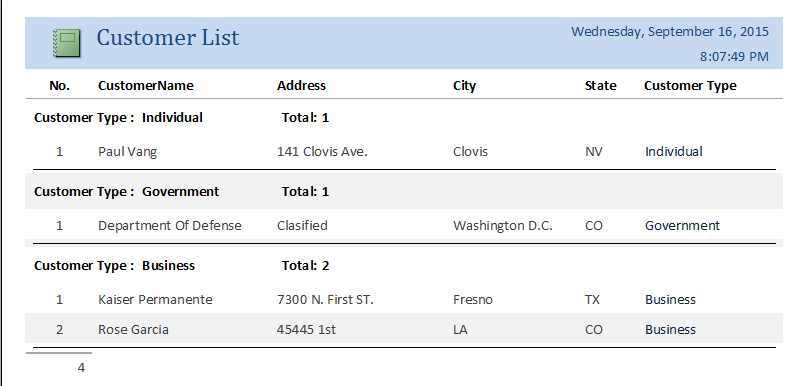Select the Customer Type : Business group header
Screen dimensions: 804x386
click(114, 266)
